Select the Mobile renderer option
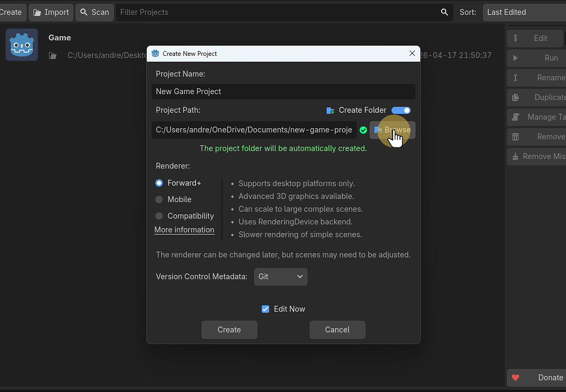The height and width of the screenshot is (392, 566). [159, 199]
